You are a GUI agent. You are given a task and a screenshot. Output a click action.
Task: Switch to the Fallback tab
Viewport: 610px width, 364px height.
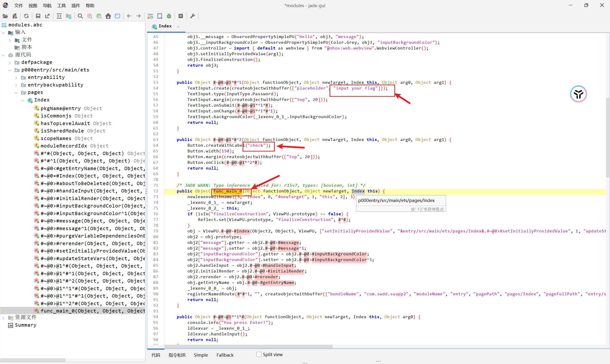point(225,355)
